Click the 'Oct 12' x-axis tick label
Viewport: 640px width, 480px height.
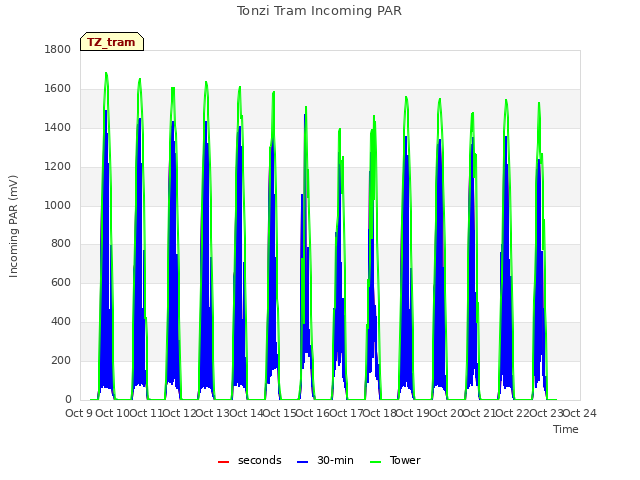pos(179,413)
